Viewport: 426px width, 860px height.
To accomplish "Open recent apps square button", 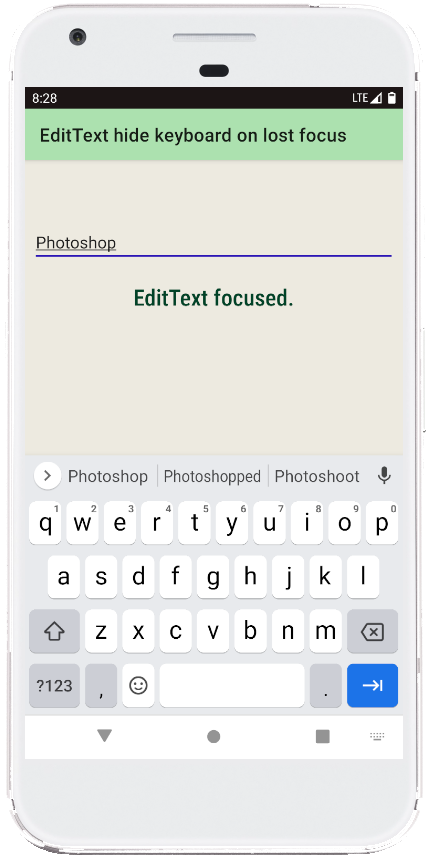I will pyautogui.click(x=323, y=737).
